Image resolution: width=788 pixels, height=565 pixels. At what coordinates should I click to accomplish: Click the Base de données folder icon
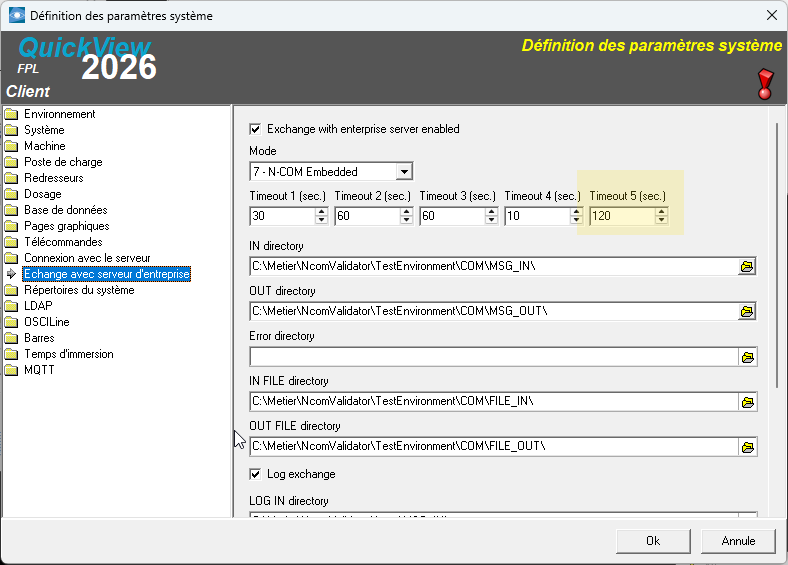11,210
